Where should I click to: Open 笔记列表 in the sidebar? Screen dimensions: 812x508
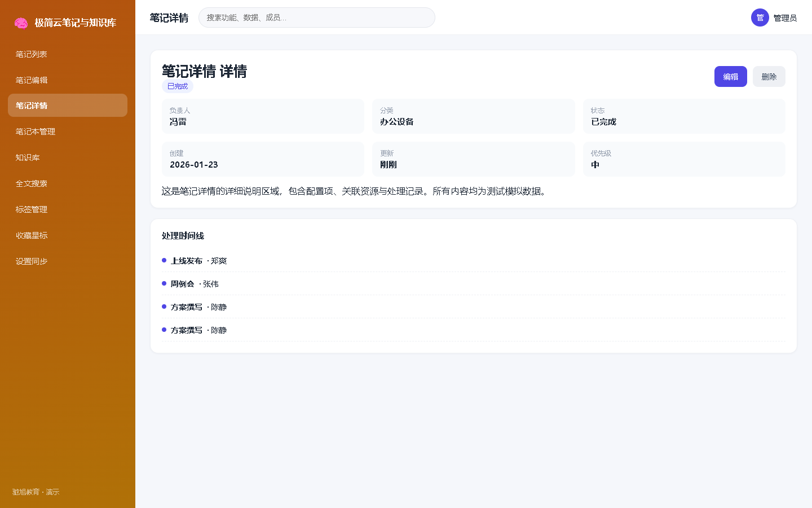click(68, 54)
